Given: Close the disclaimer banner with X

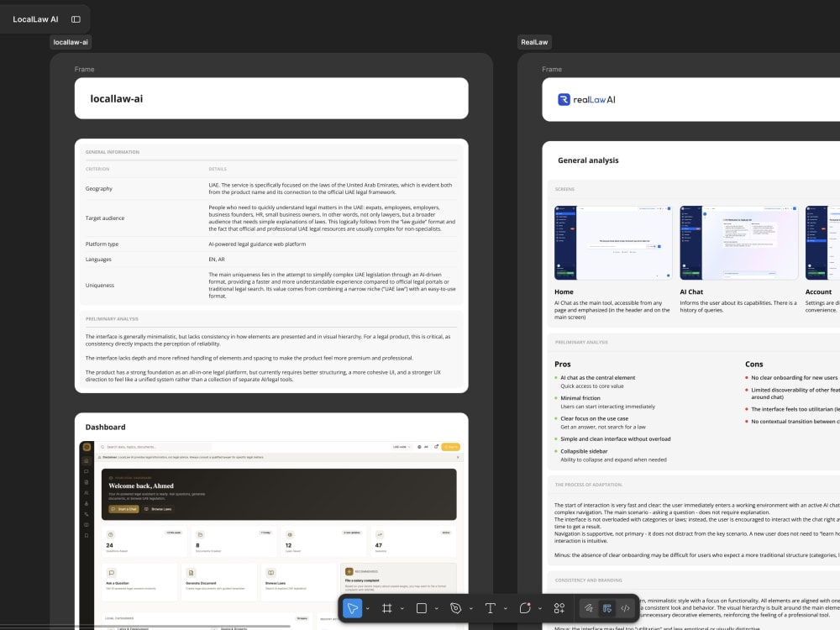Looking at the screenshot, I should [x=458, y=458].
